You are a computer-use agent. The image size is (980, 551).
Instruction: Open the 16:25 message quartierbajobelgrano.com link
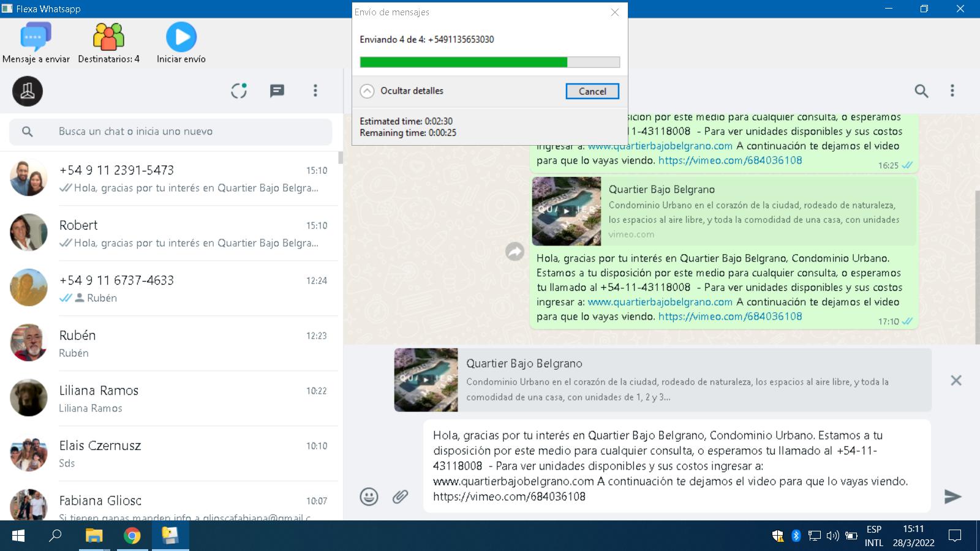click(x=660, y=146)
